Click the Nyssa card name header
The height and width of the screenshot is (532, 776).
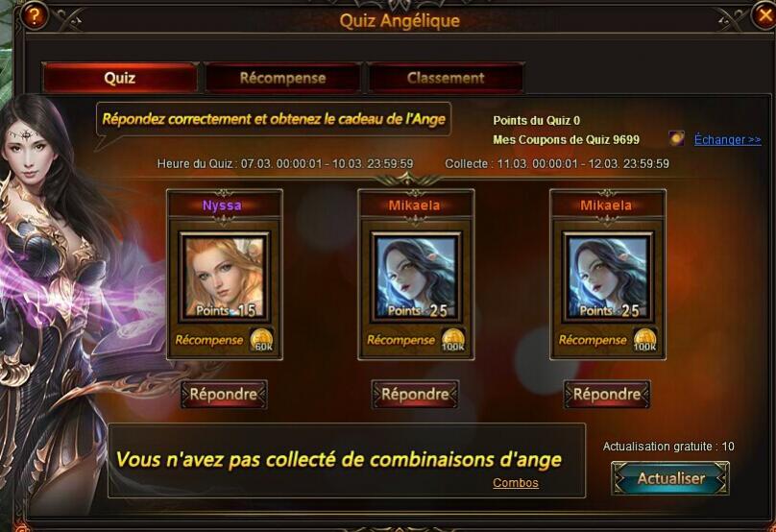coord(223,205)
